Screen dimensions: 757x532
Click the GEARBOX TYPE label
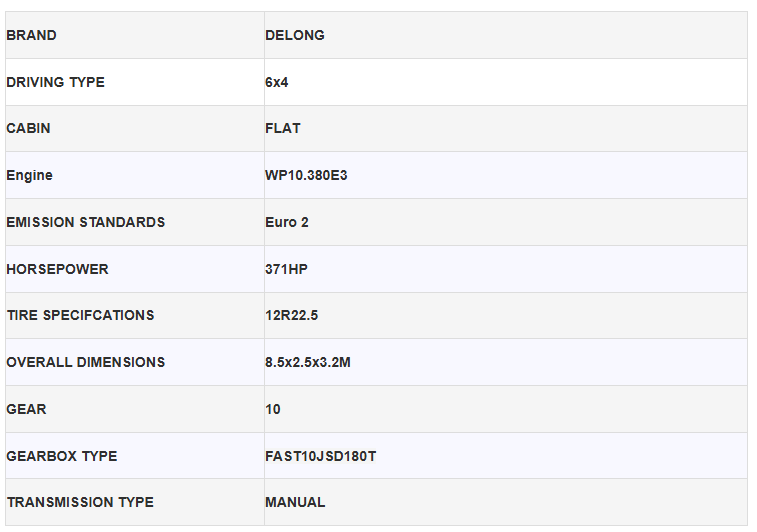coord(62,456)
